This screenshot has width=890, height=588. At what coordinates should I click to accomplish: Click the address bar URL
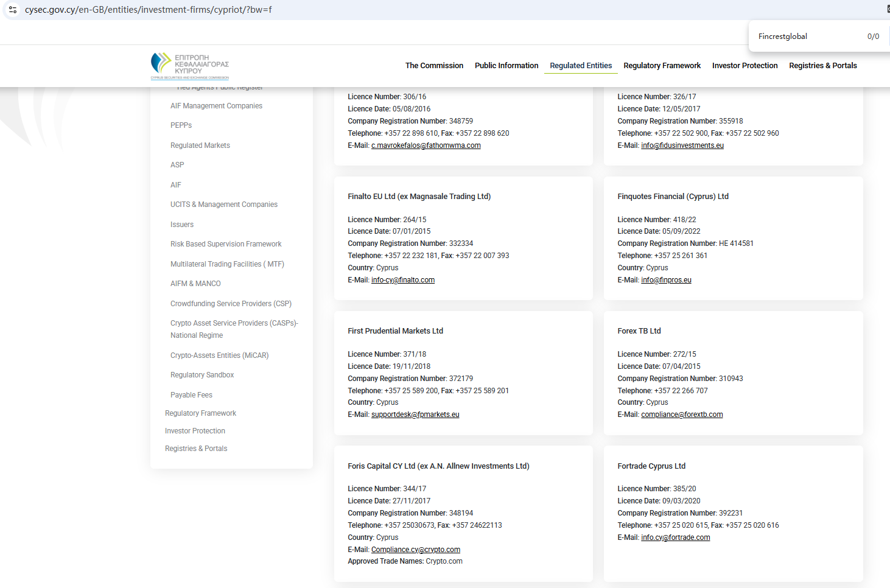tap(148, 10)
